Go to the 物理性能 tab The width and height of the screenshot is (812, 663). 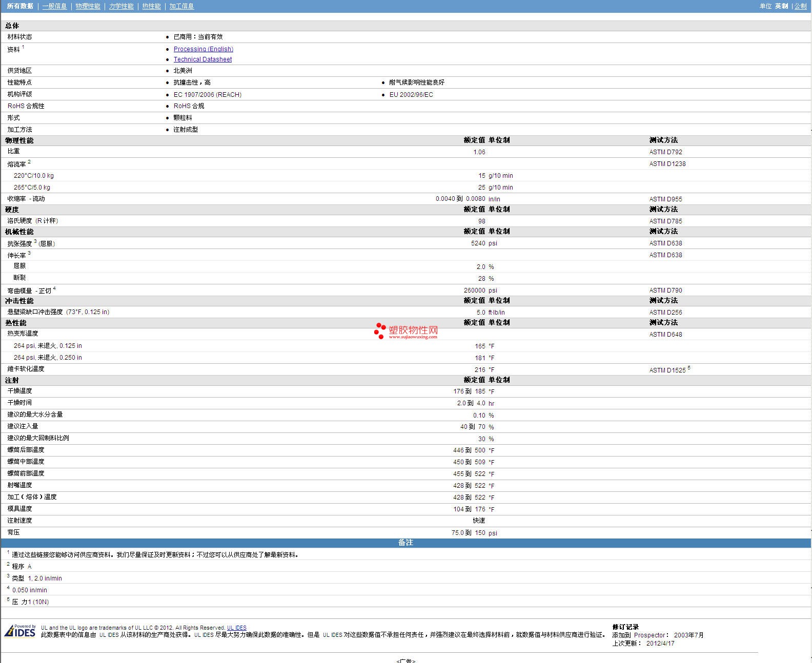point(88,6)
